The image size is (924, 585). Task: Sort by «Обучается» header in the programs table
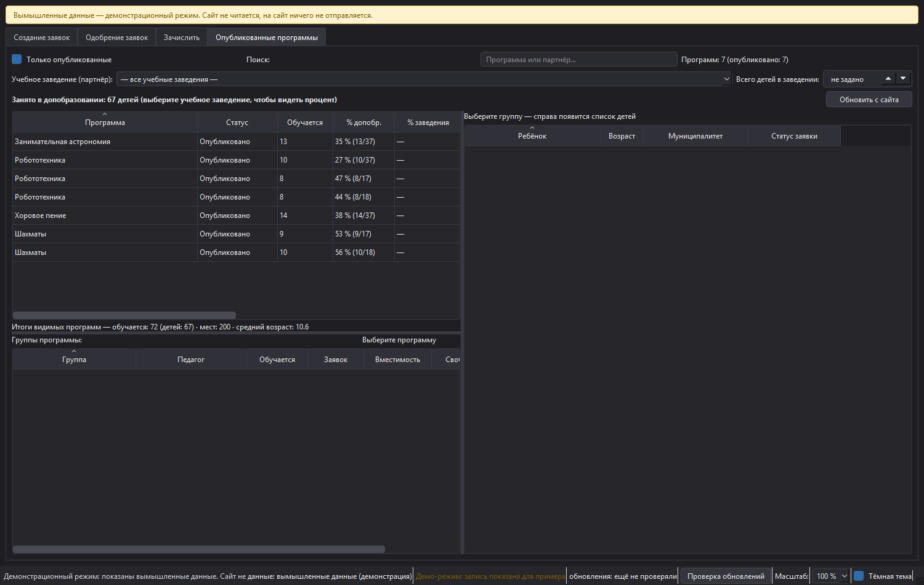click(305, 123)
